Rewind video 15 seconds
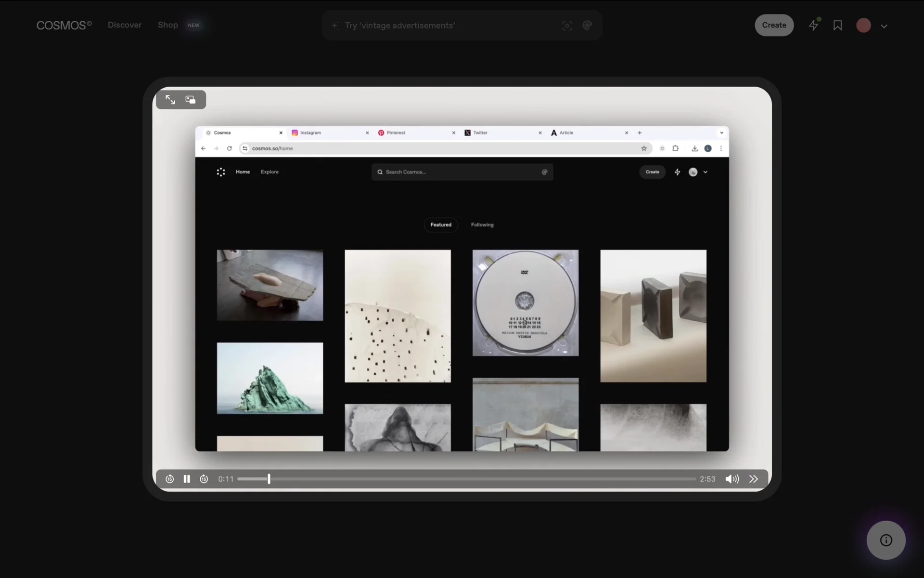924x578 pixels. [169, 479]
